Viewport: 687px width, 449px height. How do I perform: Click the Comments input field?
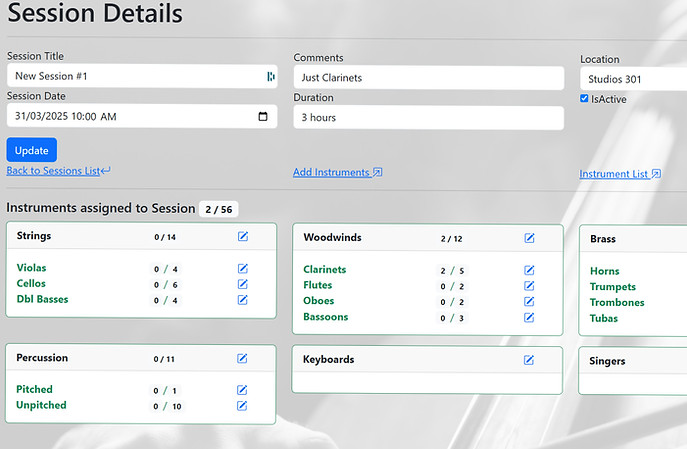tap(428, 78)
